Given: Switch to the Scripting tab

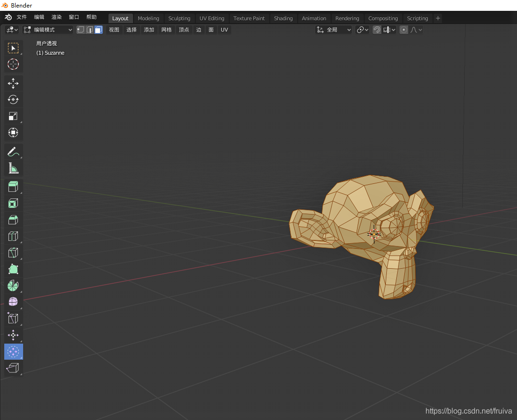Looking at the screenshot, I should coord(417,18).
